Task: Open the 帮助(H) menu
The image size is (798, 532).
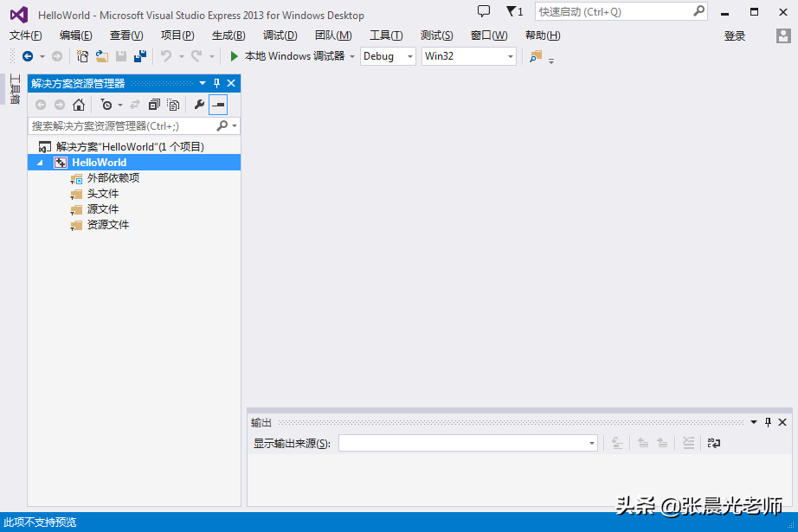Action: [x=543, y=35]
